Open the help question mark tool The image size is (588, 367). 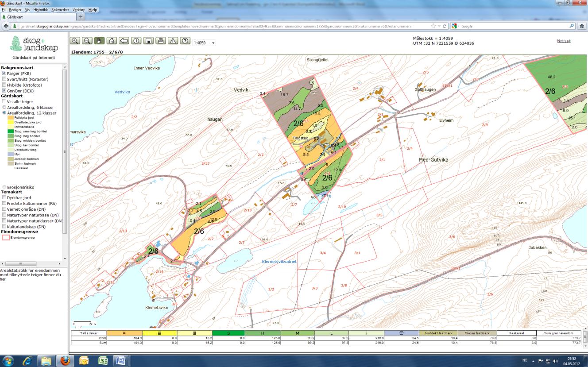coord(185,41)
